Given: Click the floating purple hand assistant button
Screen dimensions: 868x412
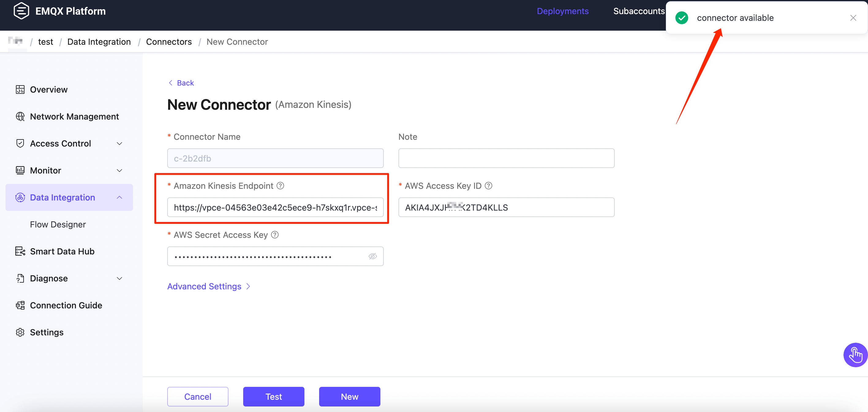Looking at the screenshot, I should click(855, 355).
